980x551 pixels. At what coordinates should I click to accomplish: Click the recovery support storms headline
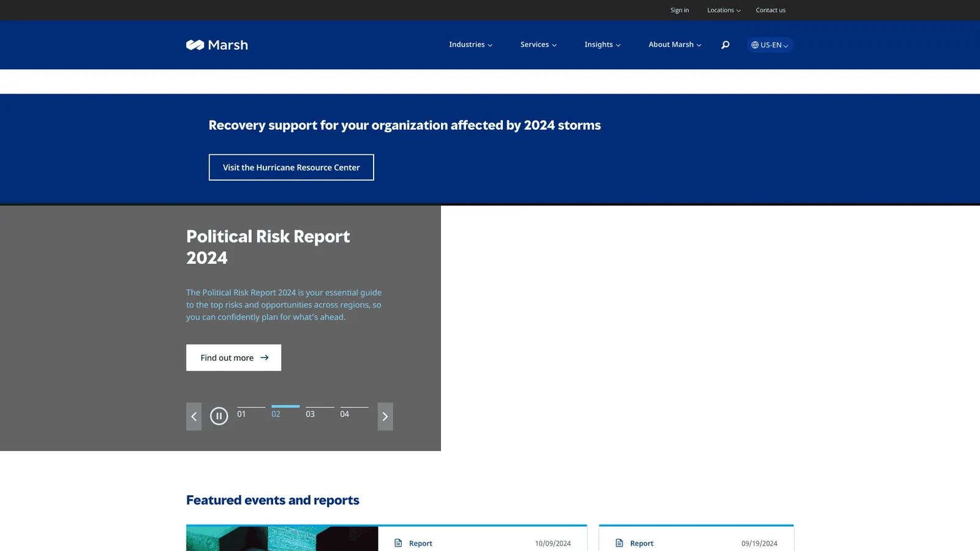coord(405,126)
